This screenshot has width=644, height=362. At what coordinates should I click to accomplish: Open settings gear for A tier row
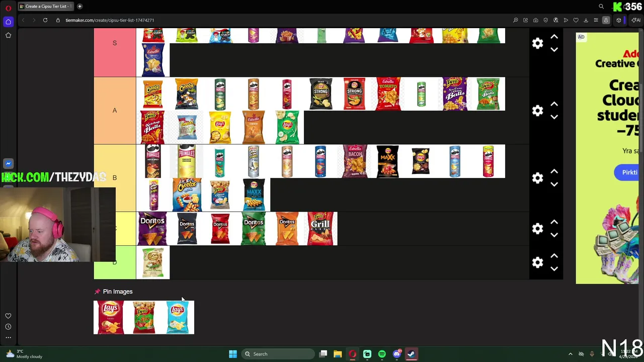pos(537,111)
